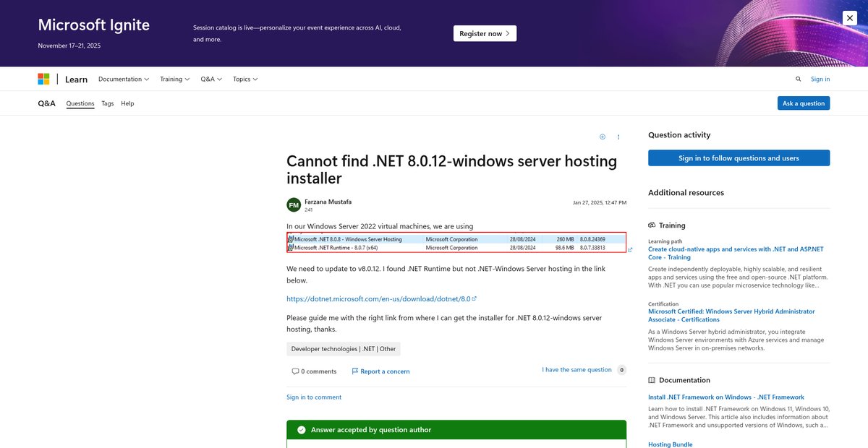Open Create cloud-native apps training link
The height and width of the screenshot is (448, 868).
(x=736, y=253)
